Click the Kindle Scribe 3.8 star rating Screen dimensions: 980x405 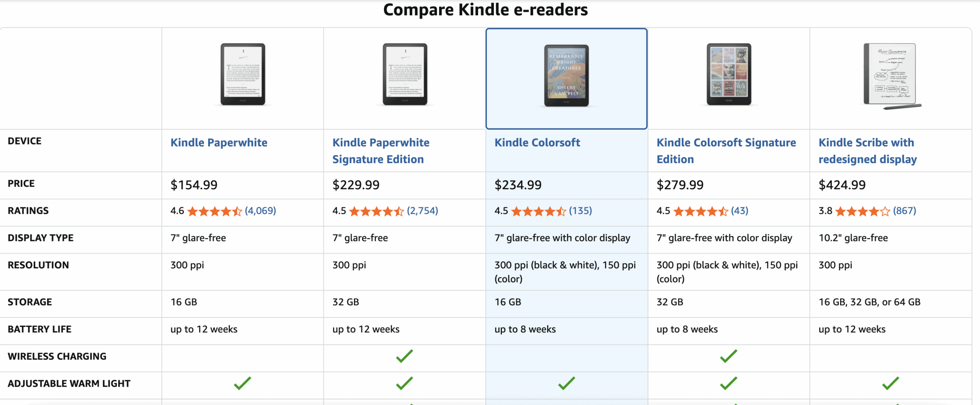coord(862,211)
